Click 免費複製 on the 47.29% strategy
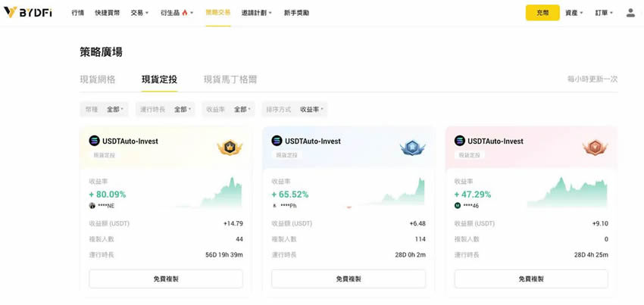The width and height of the screenshot is (644, 305). 531,279
